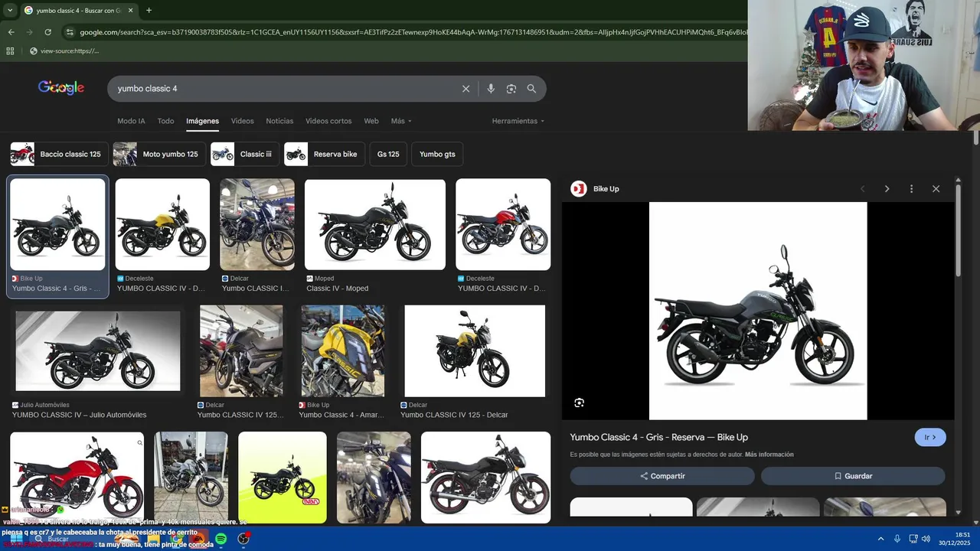Start voice search with microphone icon
980x551 pixels.
(491, 89)
